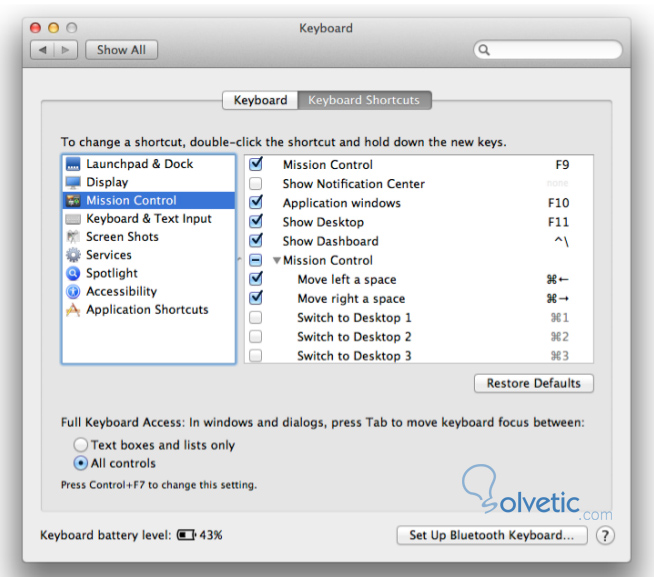Click the Show All button

pyautogui.click(x=121, y=50)
